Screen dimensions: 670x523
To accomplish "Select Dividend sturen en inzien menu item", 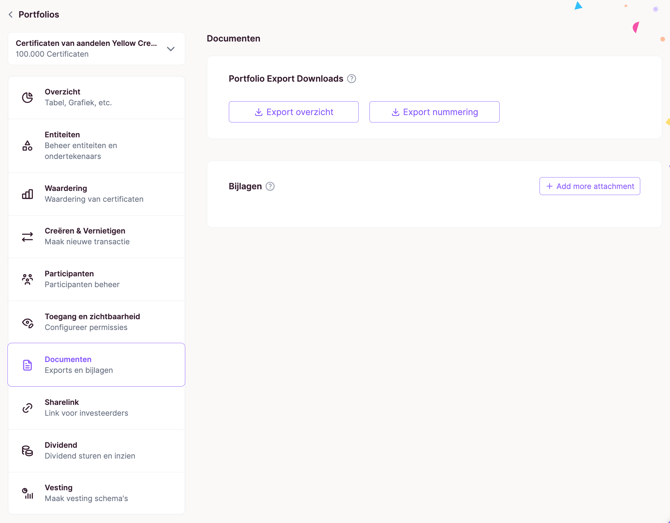I will coord(96,451).
